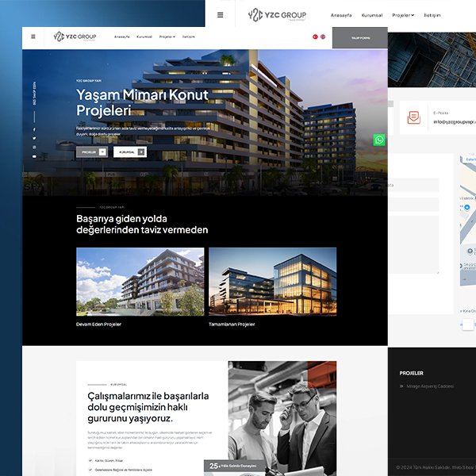Switch language with the English flag icon
Screen dimensions: 476x476
323,36
